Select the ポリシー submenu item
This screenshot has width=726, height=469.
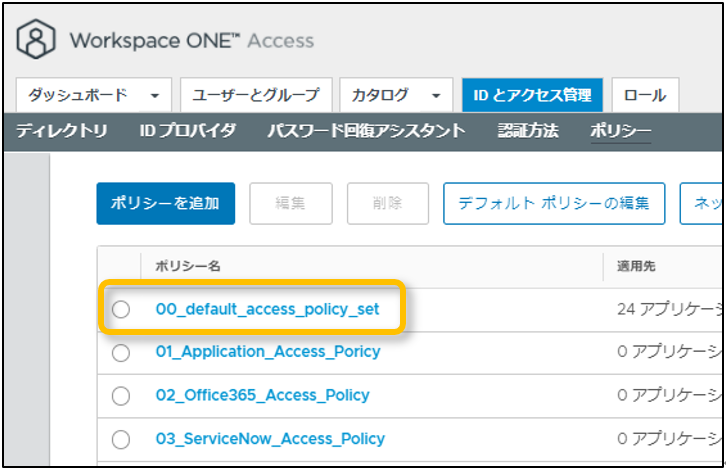click(620, 131)
